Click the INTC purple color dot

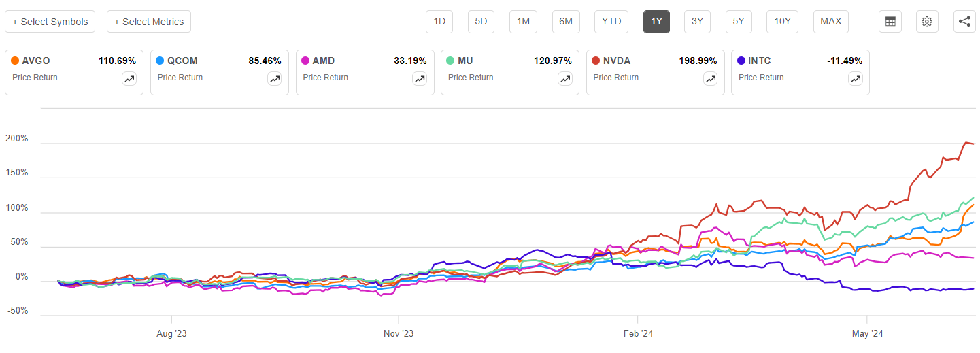(741, 61)
